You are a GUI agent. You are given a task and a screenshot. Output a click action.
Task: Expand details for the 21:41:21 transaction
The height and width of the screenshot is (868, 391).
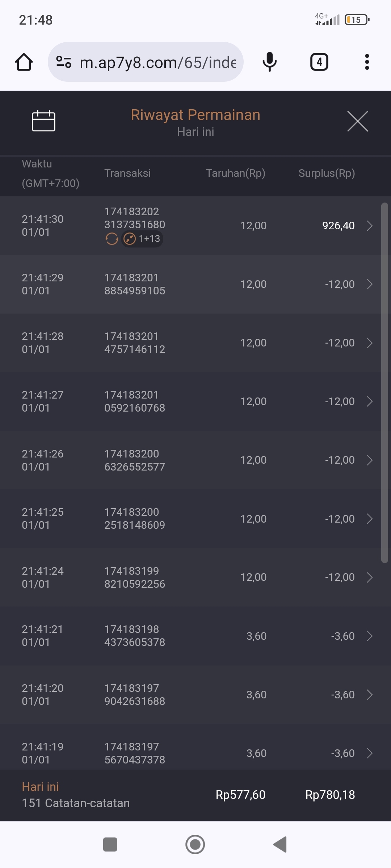(369, 636)
